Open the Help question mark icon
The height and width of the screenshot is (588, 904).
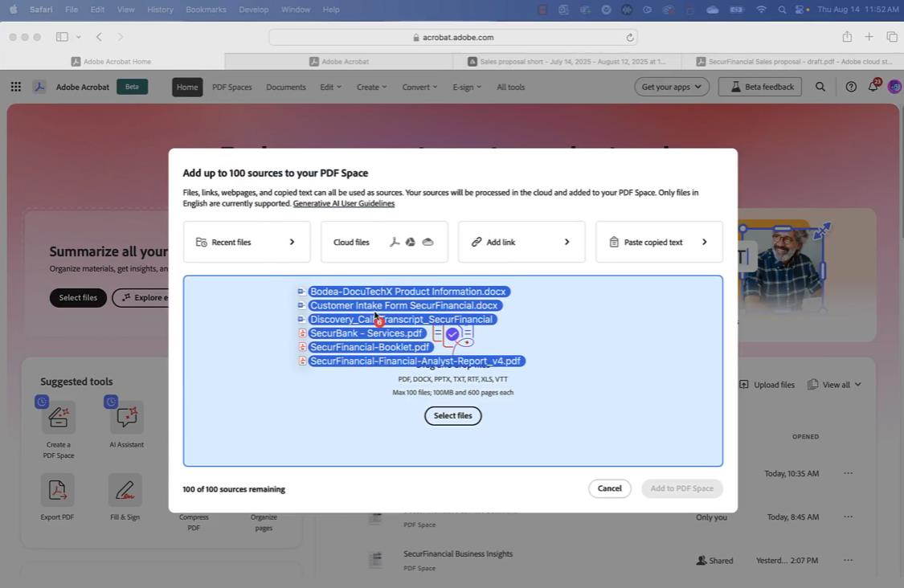[850, 87]
